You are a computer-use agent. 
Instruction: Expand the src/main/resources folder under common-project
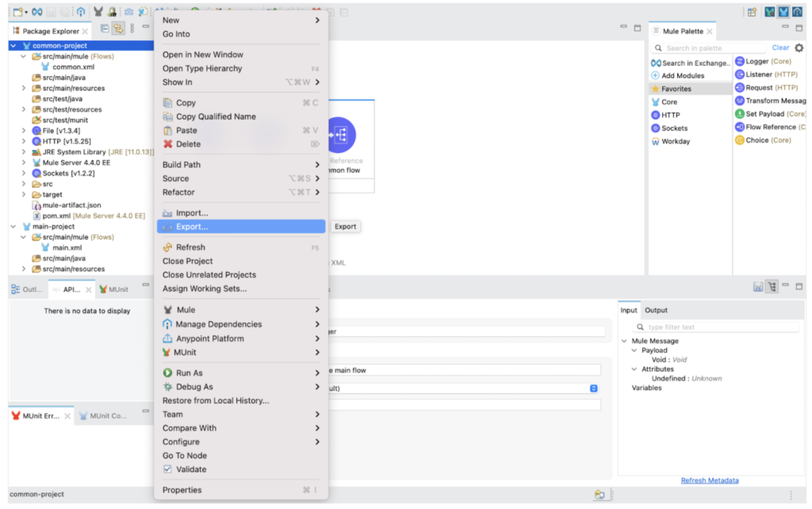tap(24, 88)
